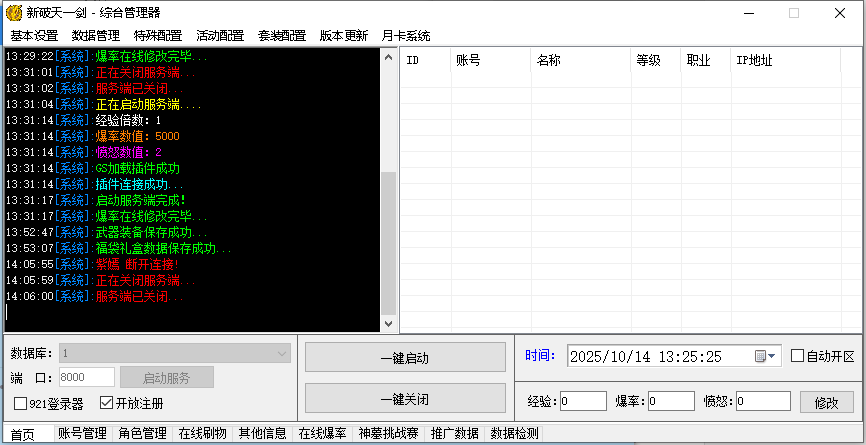
Task: Open the 套装配置 menu
Action: point(282,36)
